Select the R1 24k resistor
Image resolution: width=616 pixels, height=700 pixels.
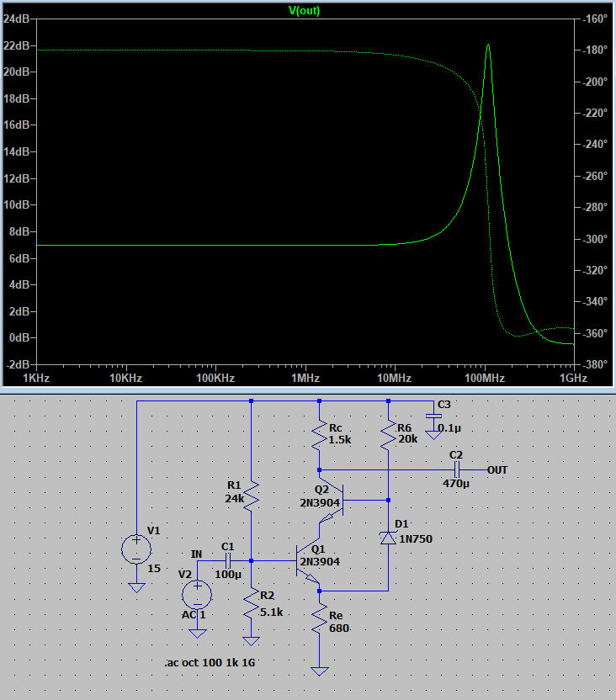252,498
